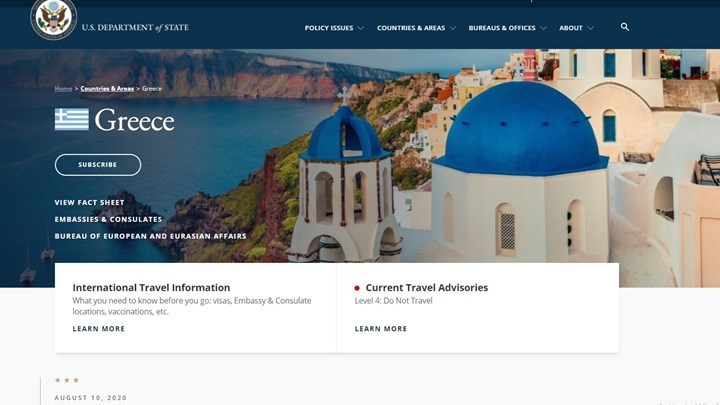This screenshot has width=720, height=405.
Task: Open the About menu item
Action: coord(571,28)
